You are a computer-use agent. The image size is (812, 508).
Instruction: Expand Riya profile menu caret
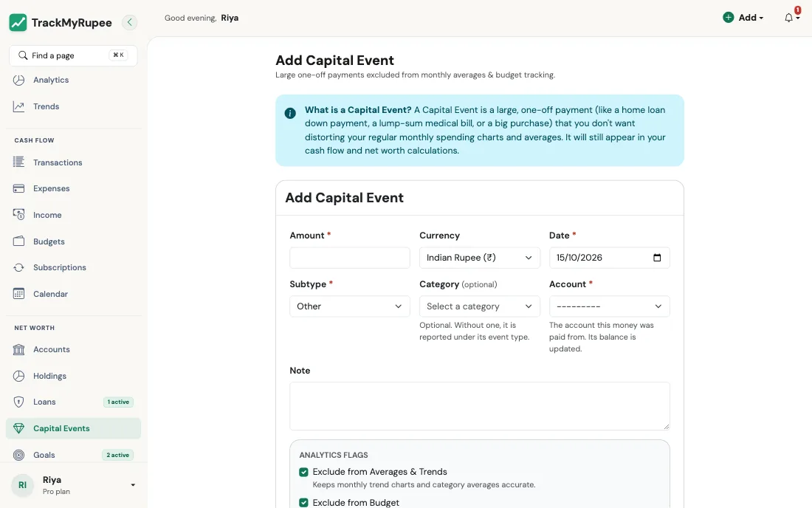133,485
